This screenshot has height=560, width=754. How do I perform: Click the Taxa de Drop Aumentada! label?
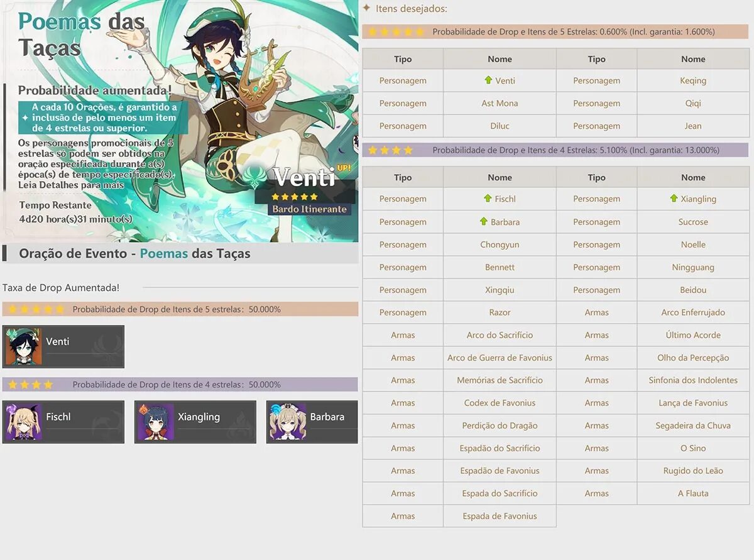(61, 287)
